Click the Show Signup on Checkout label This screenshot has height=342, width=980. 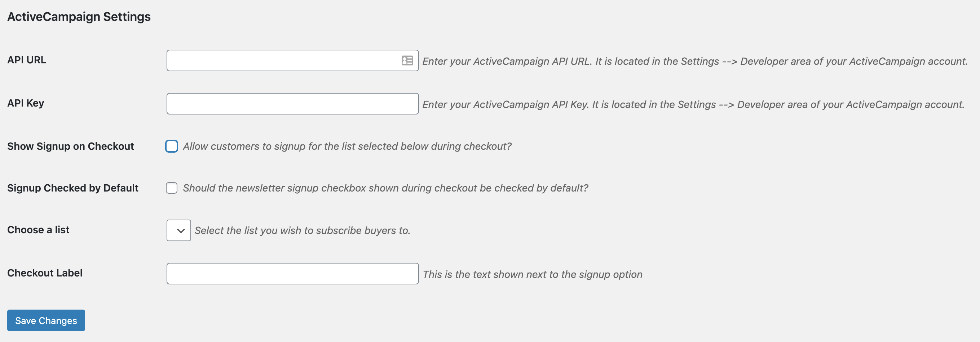(70, 146)
